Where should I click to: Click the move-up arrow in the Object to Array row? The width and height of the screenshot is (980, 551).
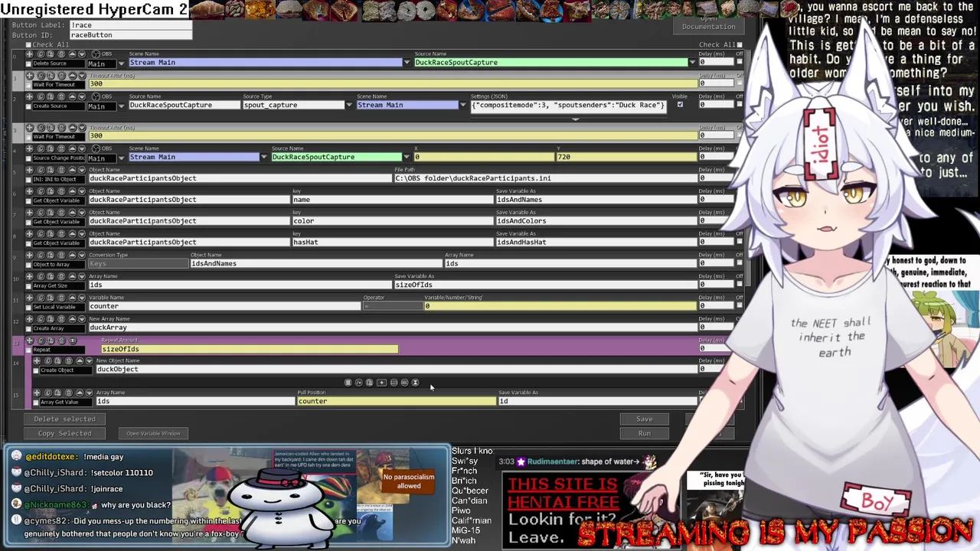coord(72,255)
